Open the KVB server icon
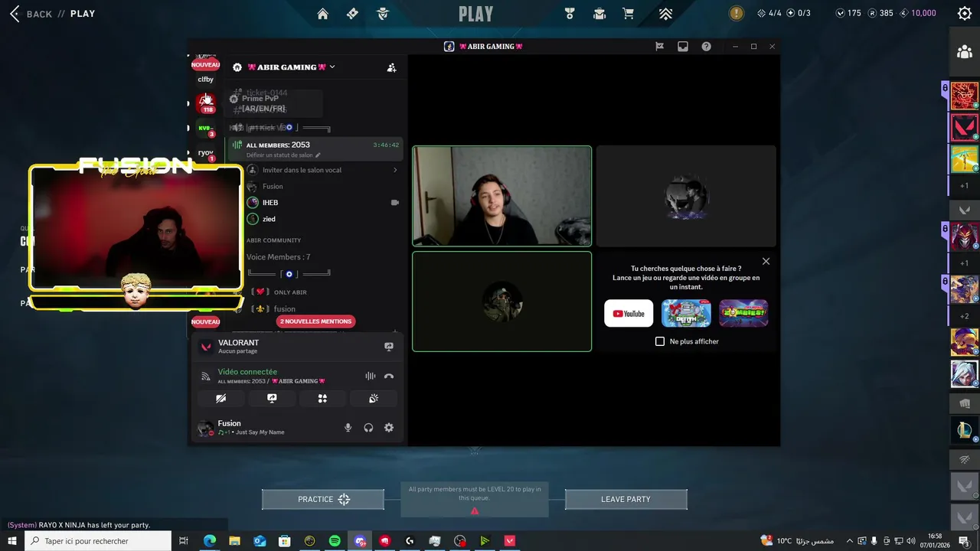Image resolution: width=980 pixels, height=551 pixels. click(x=206, y=128)
